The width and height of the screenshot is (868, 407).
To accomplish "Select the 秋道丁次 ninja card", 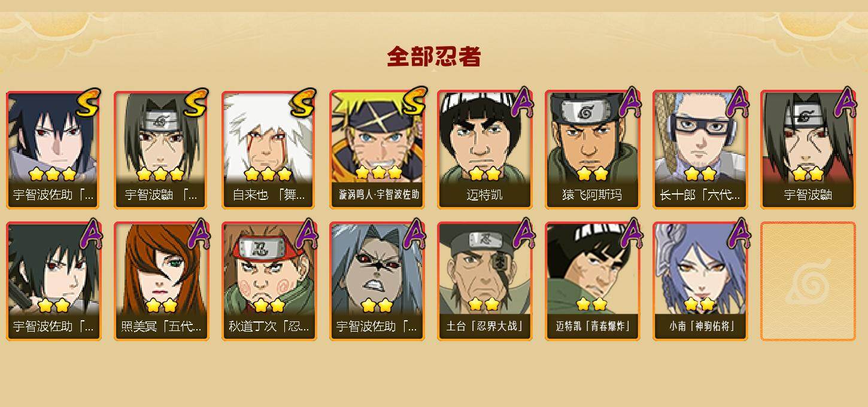I will coord(269,281).
